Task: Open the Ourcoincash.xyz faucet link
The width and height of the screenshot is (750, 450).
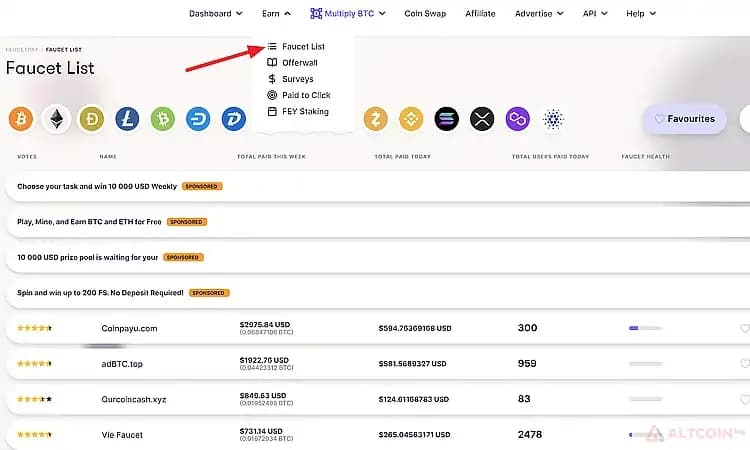Action: point(134,399)
